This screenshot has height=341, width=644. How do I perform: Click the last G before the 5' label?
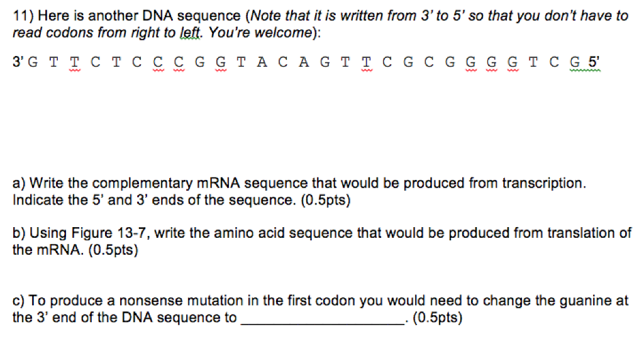tap(575, 62)
